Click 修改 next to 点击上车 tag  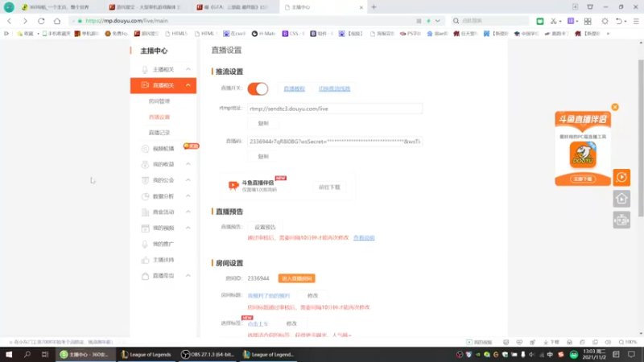[291, 324]
